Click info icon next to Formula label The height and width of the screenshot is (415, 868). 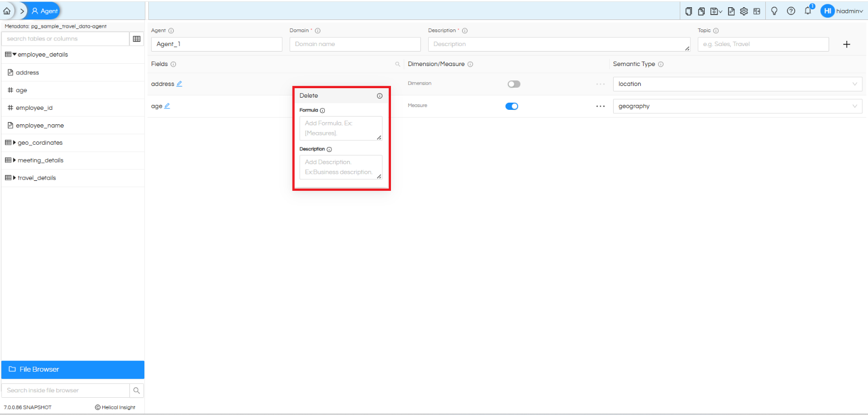tap(323, 110)
